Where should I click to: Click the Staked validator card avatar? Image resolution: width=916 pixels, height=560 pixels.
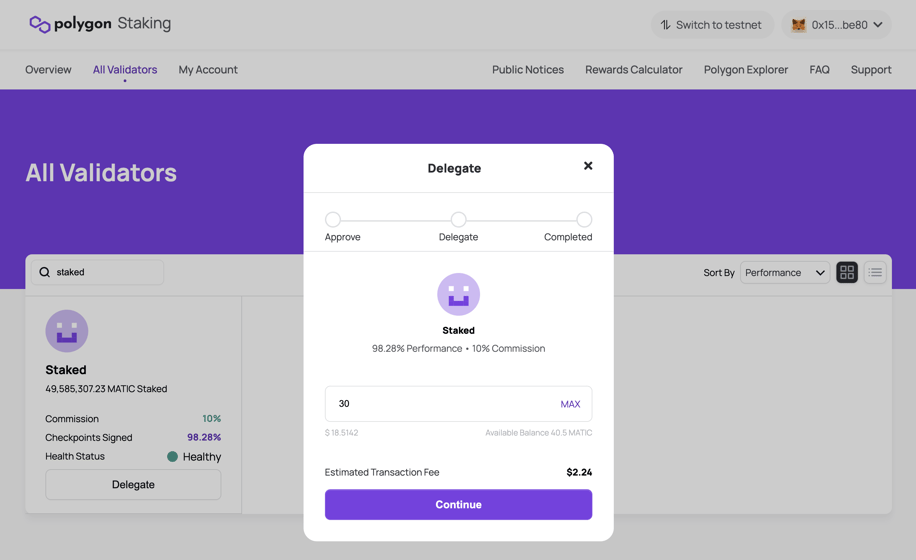[x=67, y=331]
